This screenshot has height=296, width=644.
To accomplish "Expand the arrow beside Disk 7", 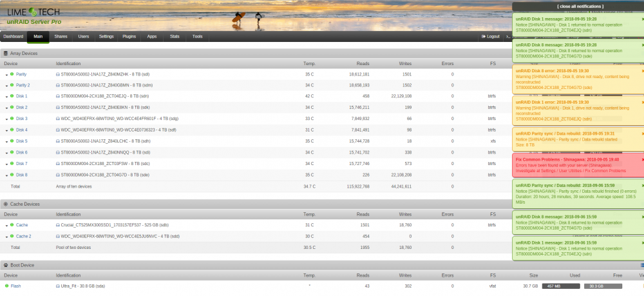I will coord(7,164).
